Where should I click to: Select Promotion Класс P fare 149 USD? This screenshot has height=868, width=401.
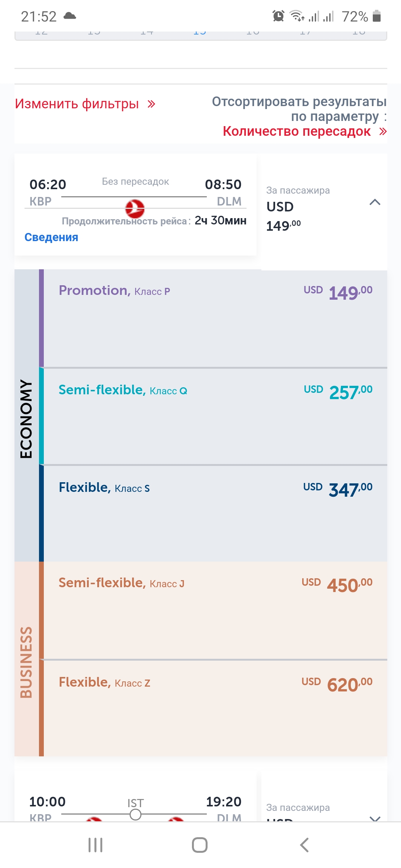point(215,318)
